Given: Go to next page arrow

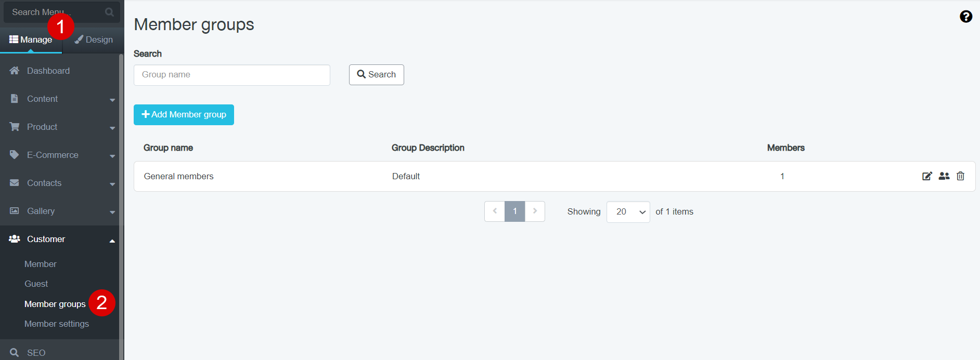Looking at the screenshot, I should pos(535,211).
